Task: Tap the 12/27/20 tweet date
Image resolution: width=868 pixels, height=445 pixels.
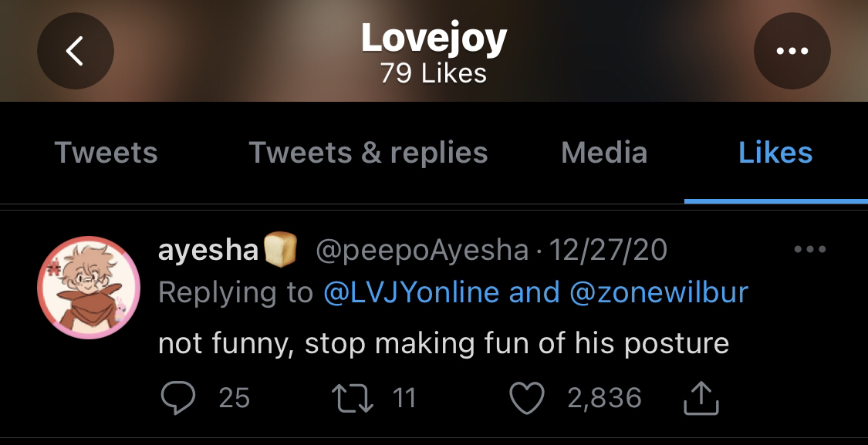Action: 608,250
